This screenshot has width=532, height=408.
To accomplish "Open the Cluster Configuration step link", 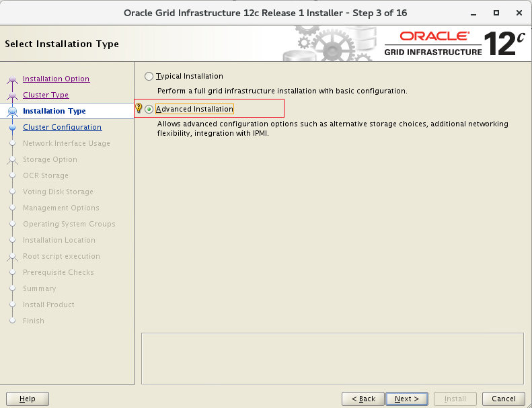I will [62, 127].
